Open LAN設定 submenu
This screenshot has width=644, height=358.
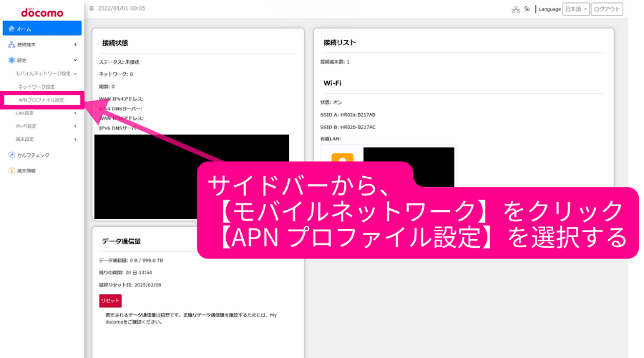click(24, 113)
